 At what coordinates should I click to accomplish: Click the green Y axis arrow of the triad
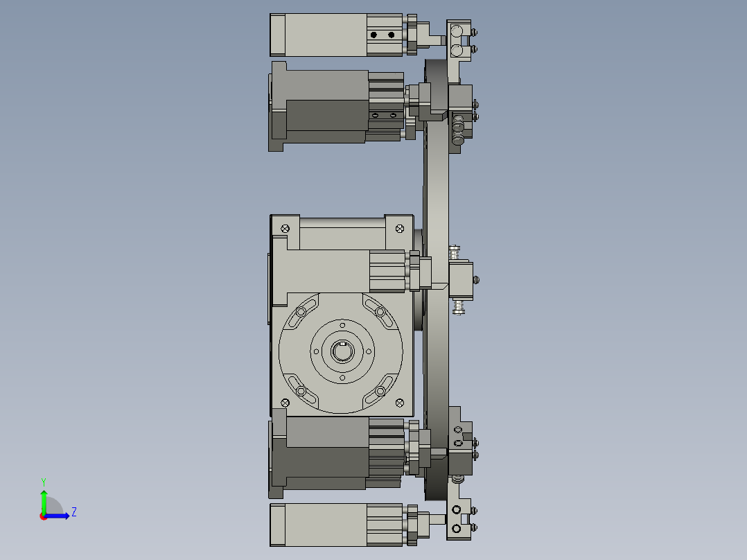tap(44, 501)
